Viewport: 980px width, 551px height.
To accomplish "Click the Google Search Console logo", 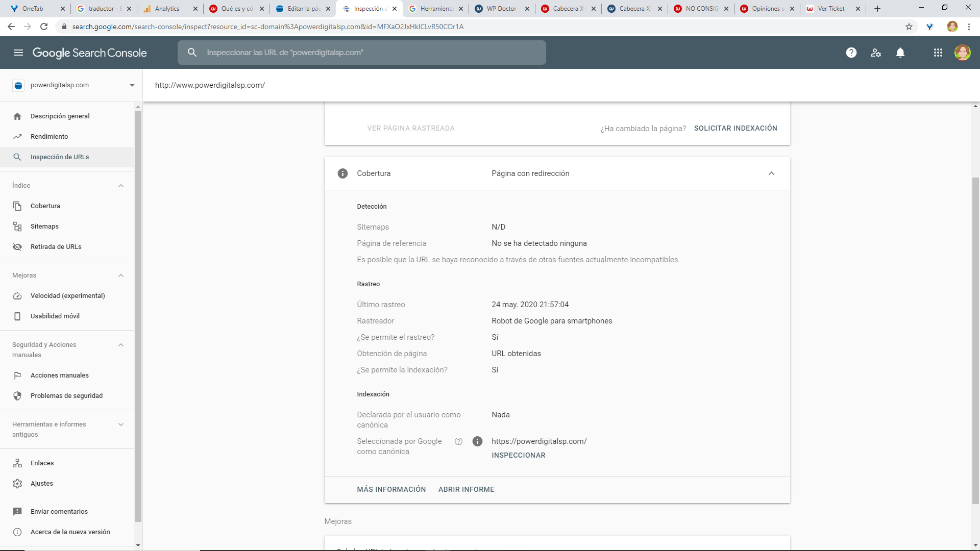I will 90,53.
